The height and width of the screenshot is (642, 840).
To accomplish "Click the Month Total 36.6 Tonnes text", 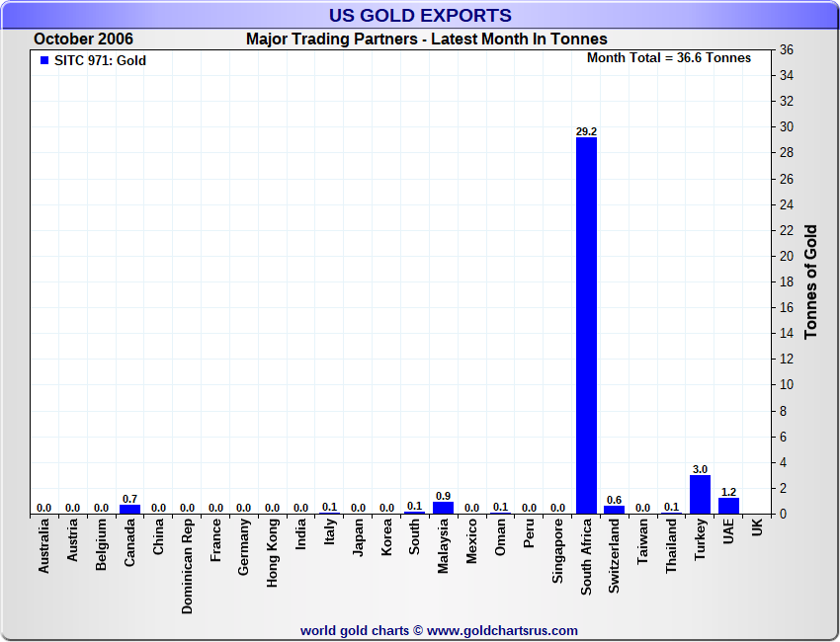I will pyautogui.click(x=669, y=58).
